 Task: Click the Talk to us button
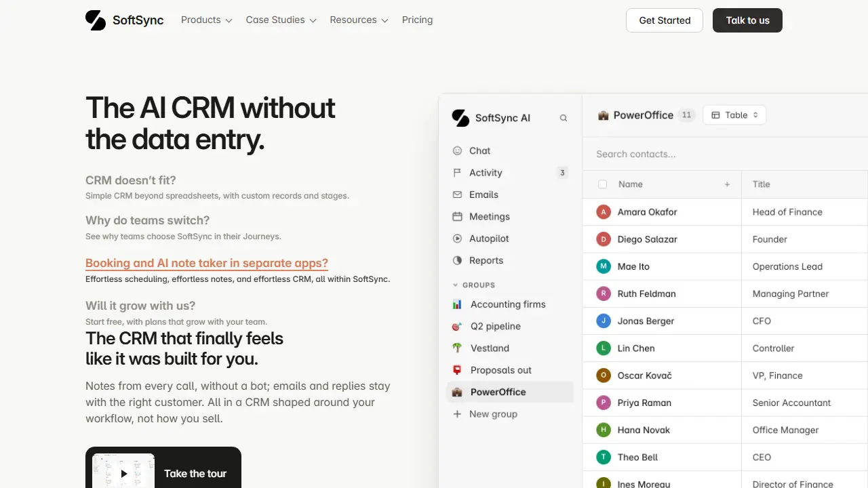coord(747,20)
